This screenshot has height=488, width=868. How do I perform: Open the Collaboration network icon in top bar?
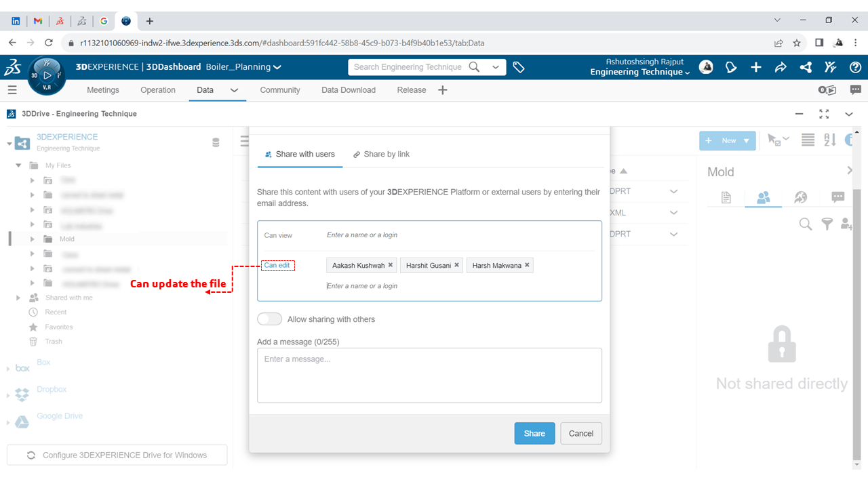806,67
